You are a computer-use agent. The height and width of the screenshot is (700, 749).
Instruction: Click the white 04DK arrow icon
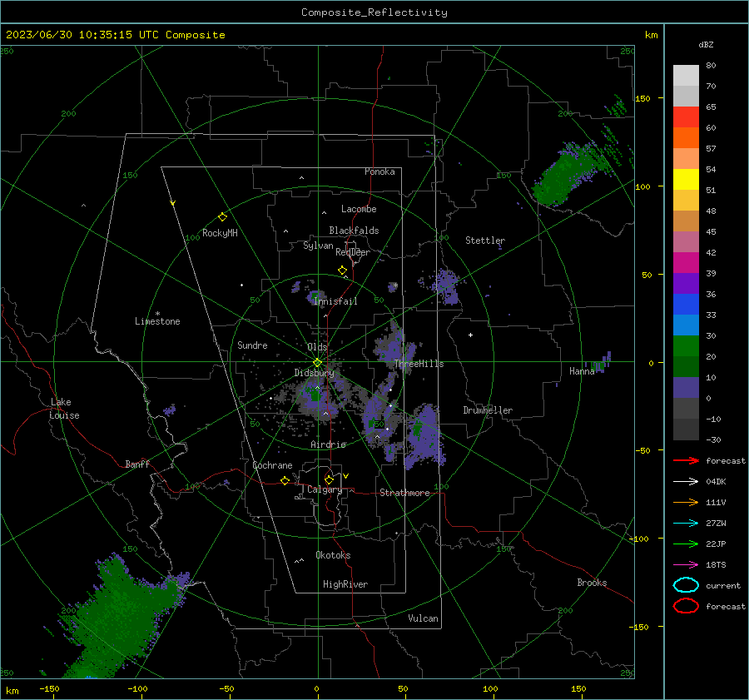click(686, 481)
